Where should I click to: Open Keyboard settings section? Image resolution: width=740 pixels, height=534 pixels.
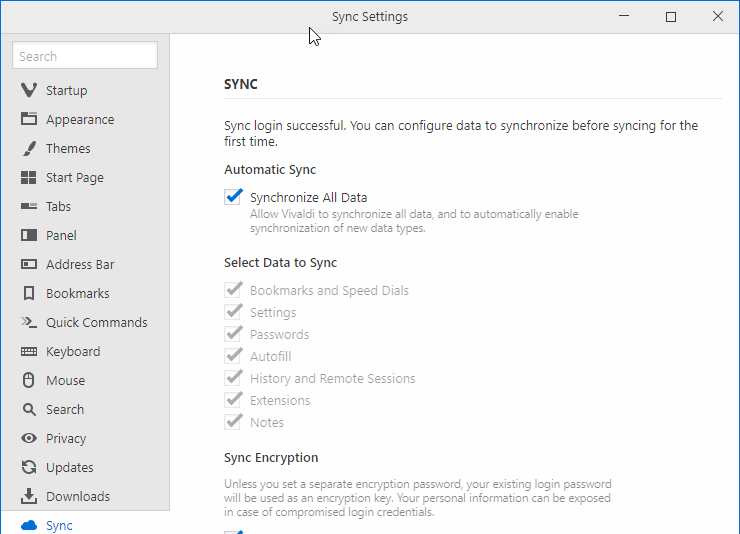pos(72,352)
